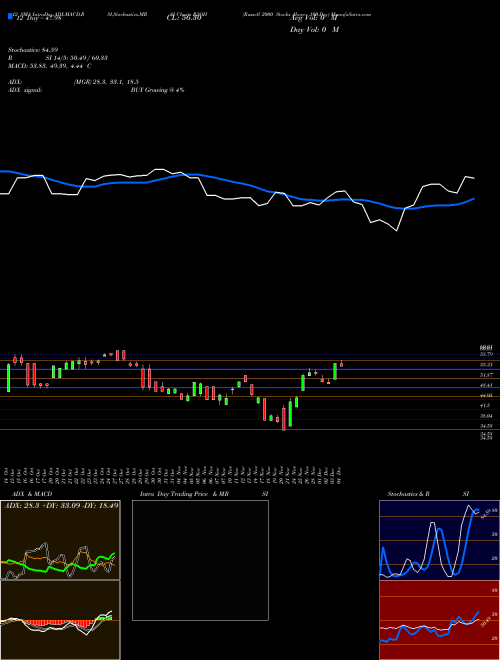Click the 'Intra Day Trading Price & MR' title
This screenshot has height=660, width=500.
pyautogui.click(x=184, y=494)
